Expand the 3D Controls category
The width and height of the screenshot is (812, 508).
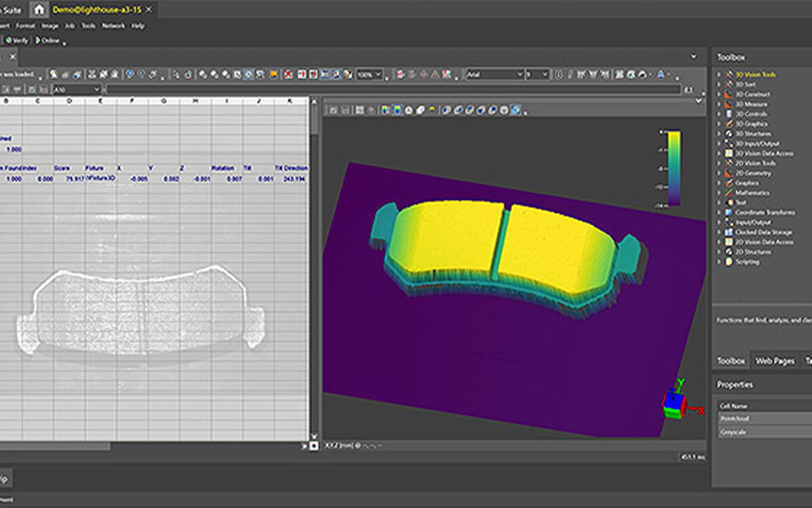point(719,114)
